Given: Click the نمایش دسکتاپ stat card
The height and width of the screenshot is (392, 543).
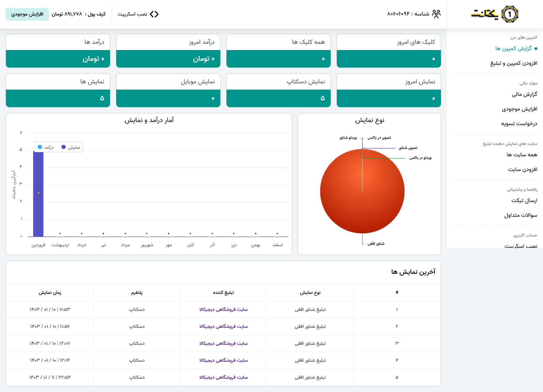Looking at the screenshot, I should click(x=278, y=90).
